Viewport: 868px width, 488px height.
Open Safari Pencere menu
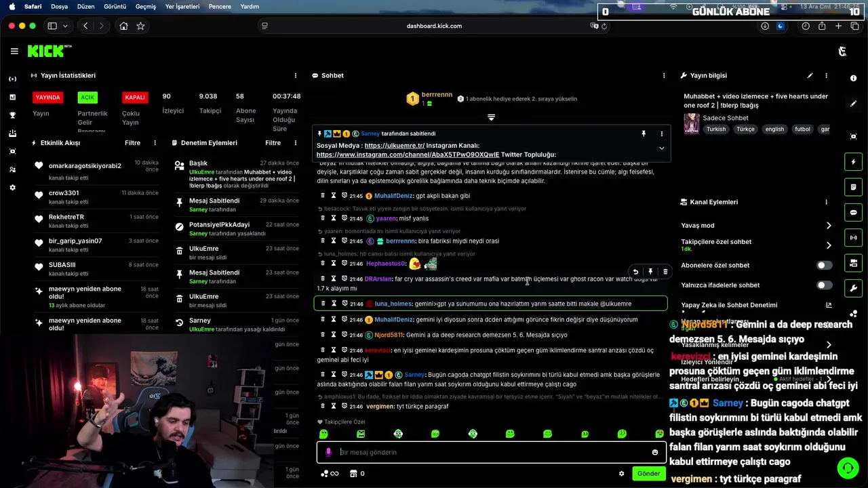pyautogui.click(x=220, y=6)
